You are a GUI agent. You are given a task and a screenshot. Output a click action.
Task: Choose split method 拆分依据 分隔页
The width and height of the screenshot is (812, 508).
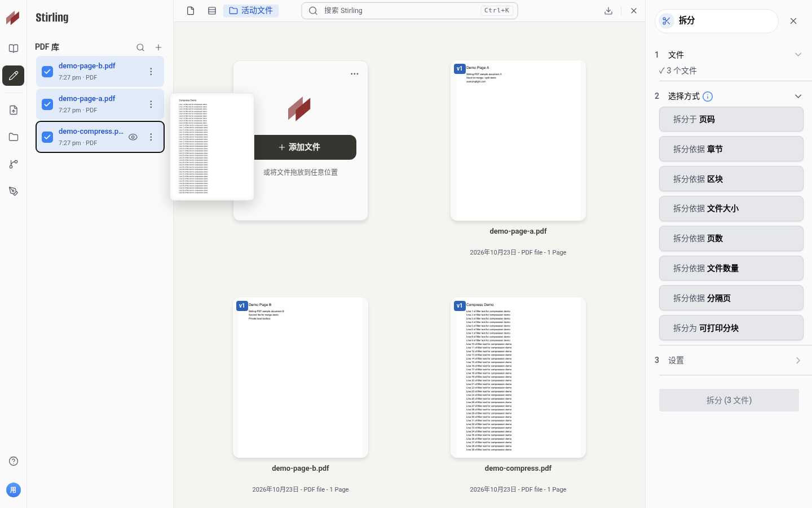[x=731, y=299]
